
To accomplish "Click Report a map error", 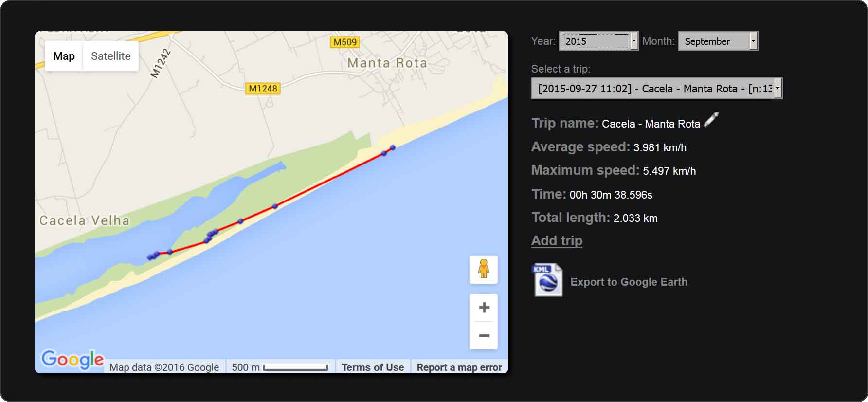I will [x=459, y=367].
